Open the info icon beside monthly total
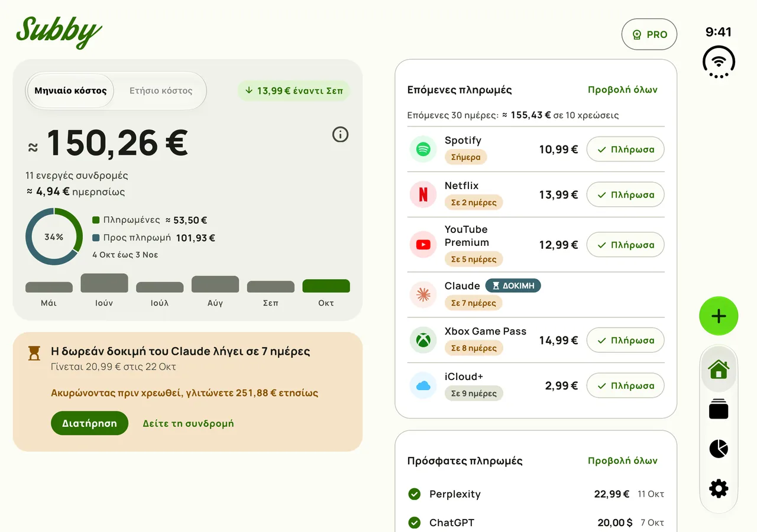The width and height of the screenshot is (757, 532). tap(340, 135)
